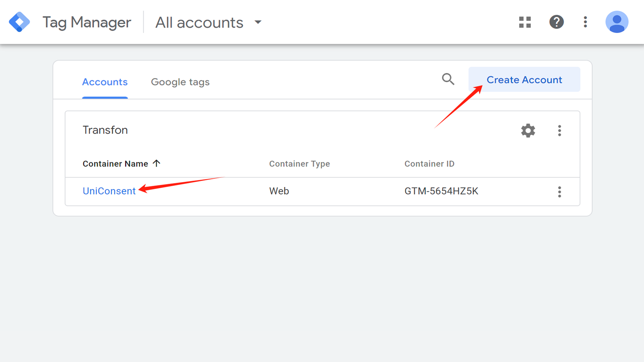The image size is (644, 362).
Task: Open the user account avatar
Action: (617, 22)
